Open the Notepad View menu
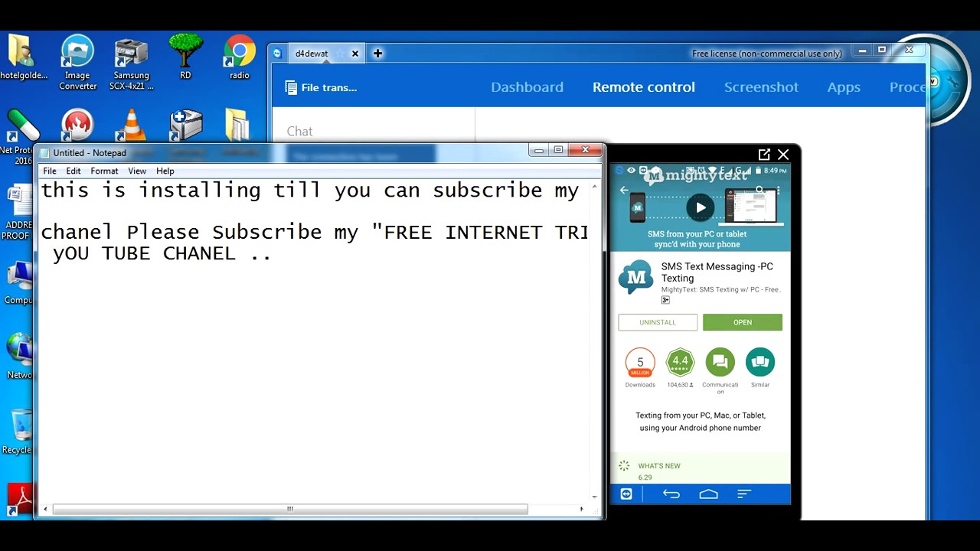Screen dimensions: 980x551 (x=137, y=171)
